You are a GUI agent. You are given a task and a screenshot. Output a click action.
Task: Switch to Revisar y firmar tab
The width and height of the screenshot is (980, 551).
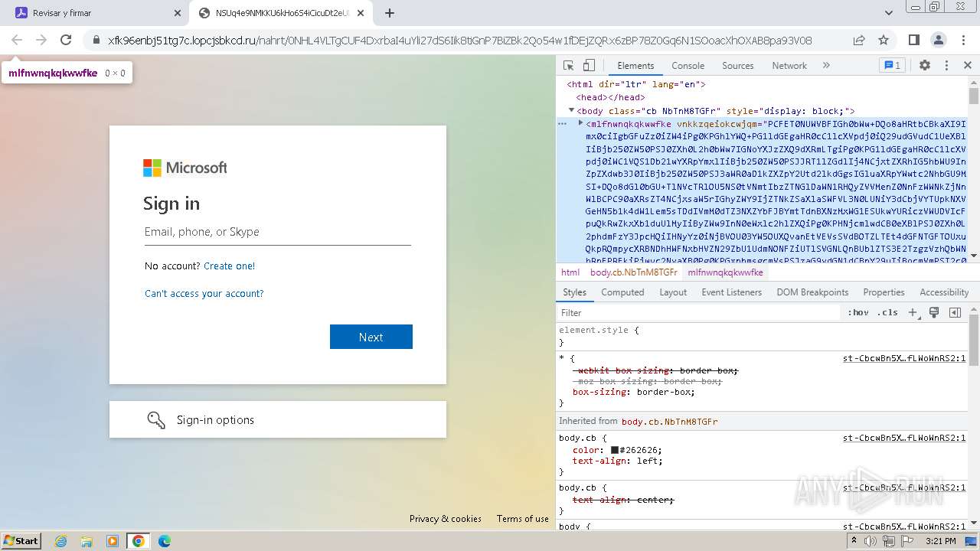[96, 13]
